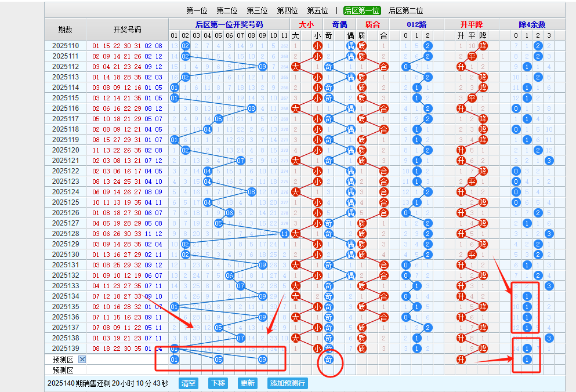Image resolution: width=576 pixels, height=392 pixels.
Task: Click the 除4余数 section header
Action: pyautogui.click(x=532, y=24)
